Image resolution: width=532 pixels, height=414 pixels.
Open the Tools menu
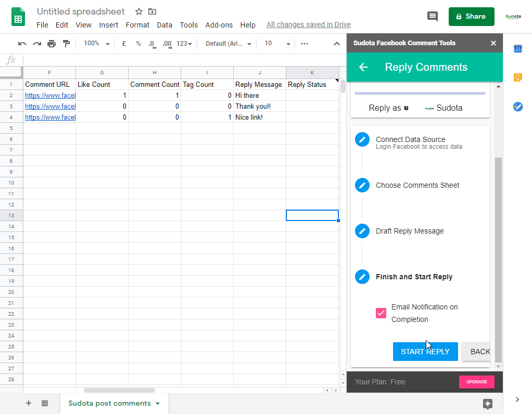tap(188, 25)
